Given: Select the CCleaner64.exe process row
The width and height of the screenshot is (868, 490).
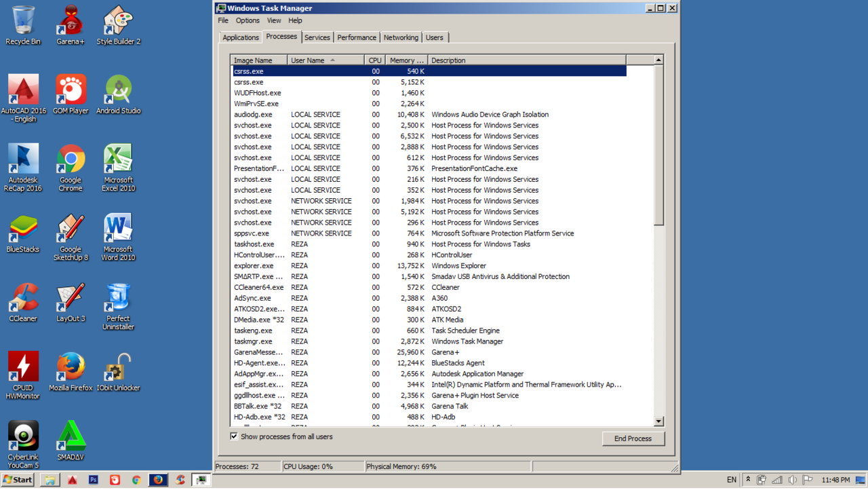Looking at the screenshot, I should pos(429,288).
